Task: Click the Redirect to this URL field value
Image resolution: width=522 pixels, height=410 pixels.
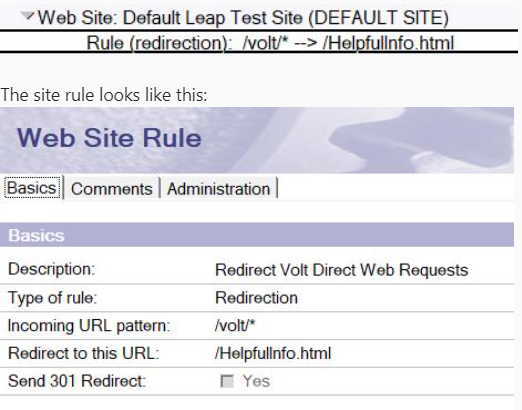Action: (273, 353)
